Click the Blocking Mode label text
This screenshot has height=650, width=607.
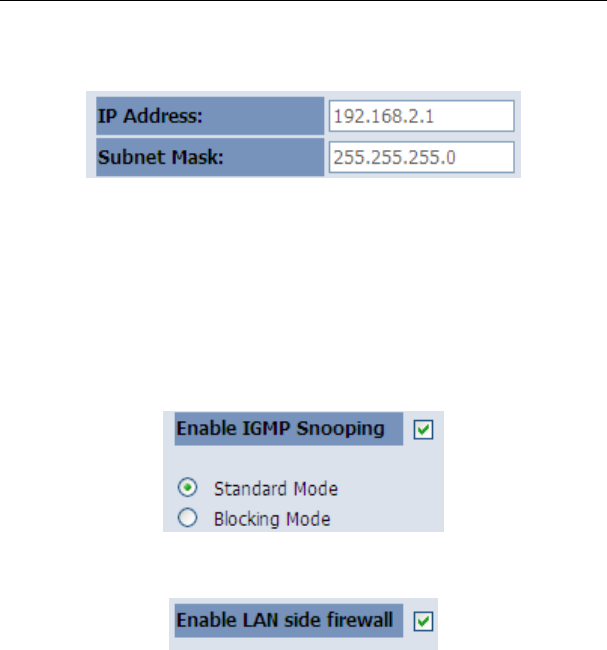coord(272,519)
